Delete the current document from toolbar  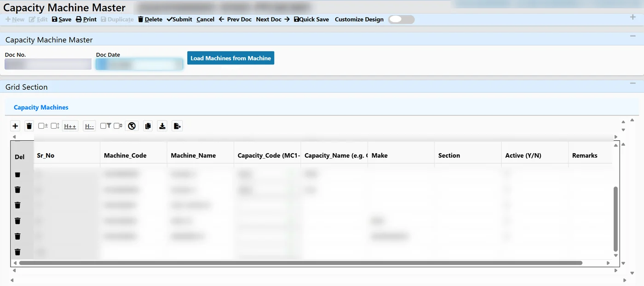point(150,19)
